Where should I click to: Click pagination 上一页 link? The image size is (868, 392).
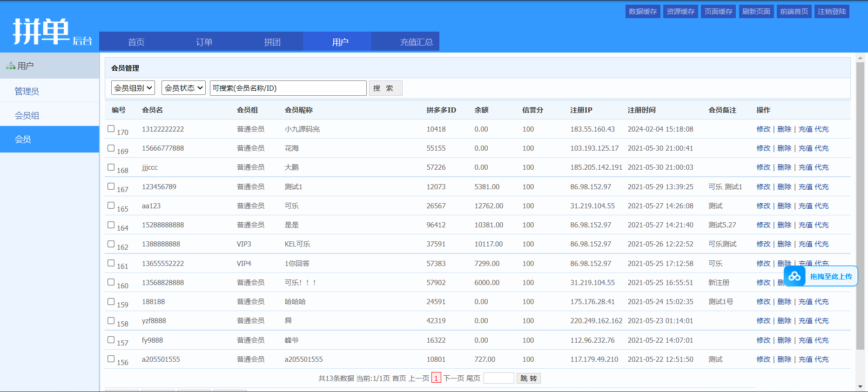tap(419, 379)
